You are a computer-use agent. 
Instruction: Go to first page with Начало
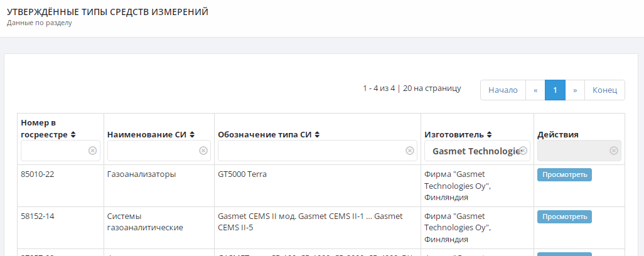click(503, 90)
